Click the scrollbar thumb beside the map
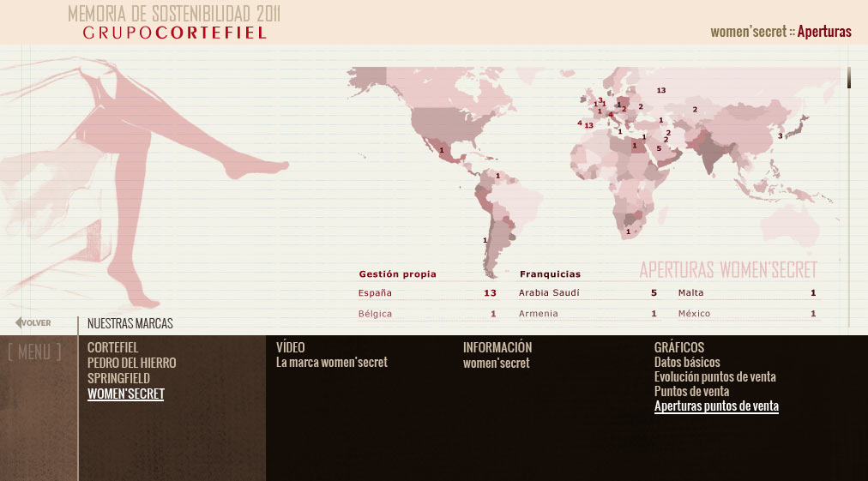Viewport: 868px width, 481px height. coord(848,77)
